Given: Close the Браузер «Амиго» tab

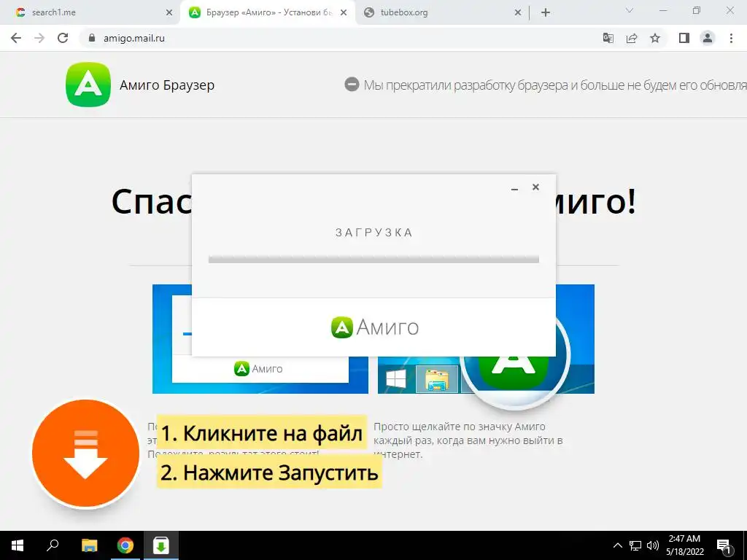Looking at the screenshot, I should [x=344, y=13].
